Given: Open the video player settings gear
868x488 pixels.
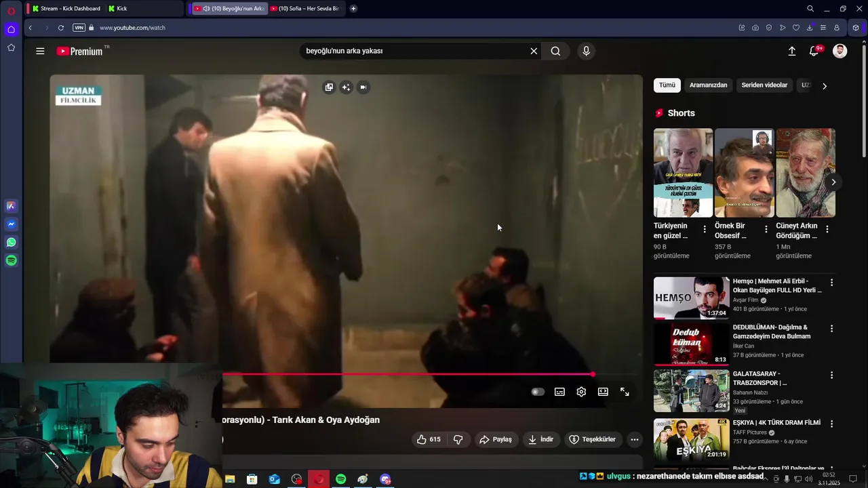Looking at the screenshot, I should tap(581, 392).
